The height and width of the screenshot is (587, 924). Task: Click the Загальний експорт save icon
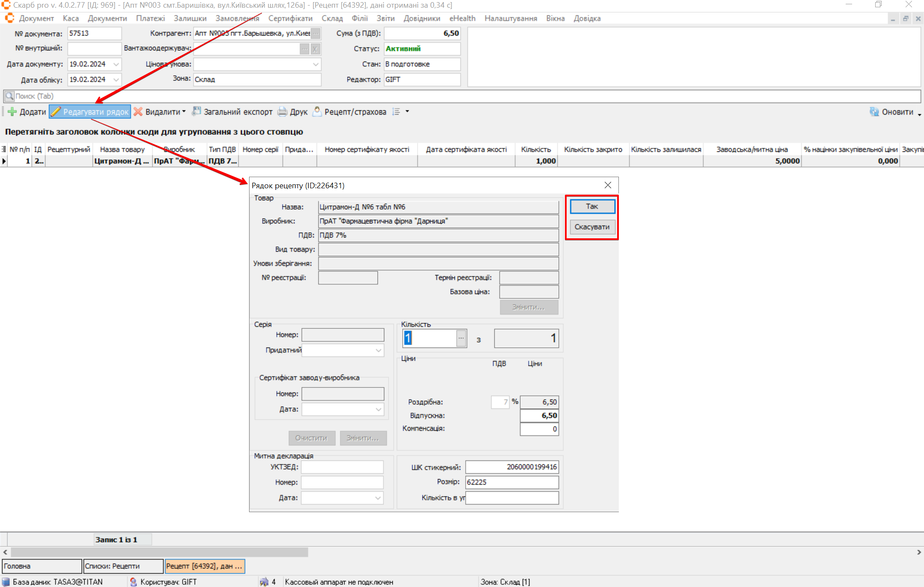(x=196, y=112)
